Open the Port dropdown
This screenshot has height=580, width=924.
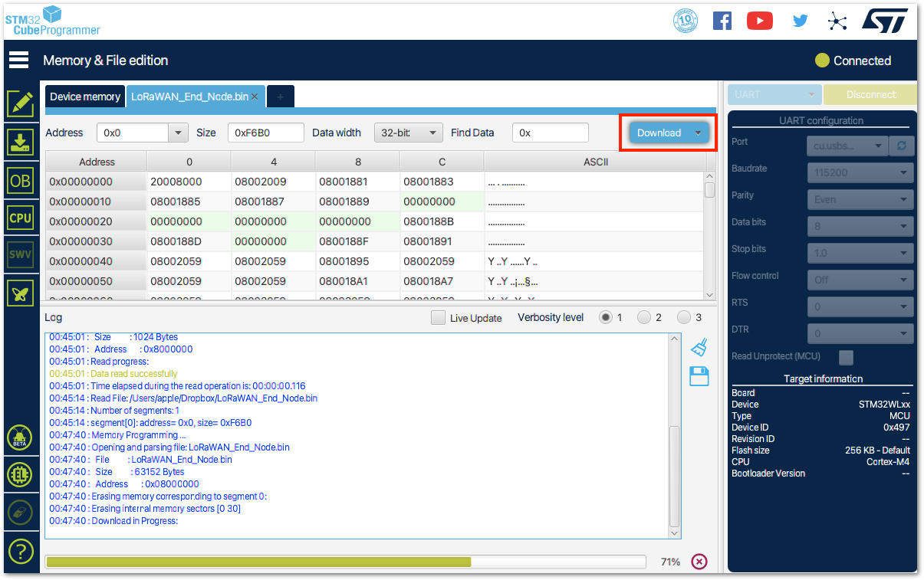tap(847, 146)
